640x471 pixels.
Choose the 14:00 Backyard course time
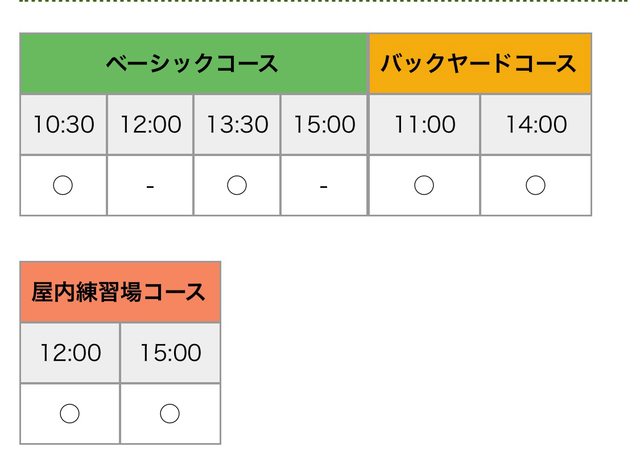coord(535,125)
